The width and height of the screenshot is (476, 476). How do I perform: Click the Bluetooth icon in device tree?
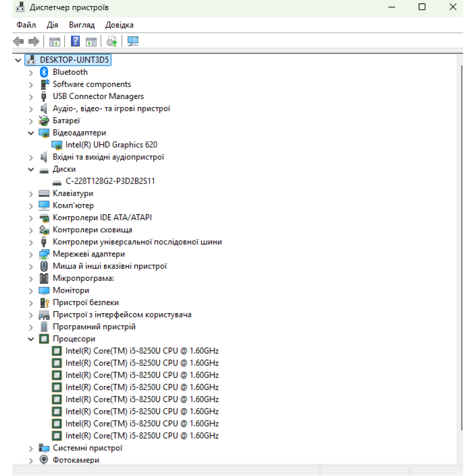tap(44, 72)
